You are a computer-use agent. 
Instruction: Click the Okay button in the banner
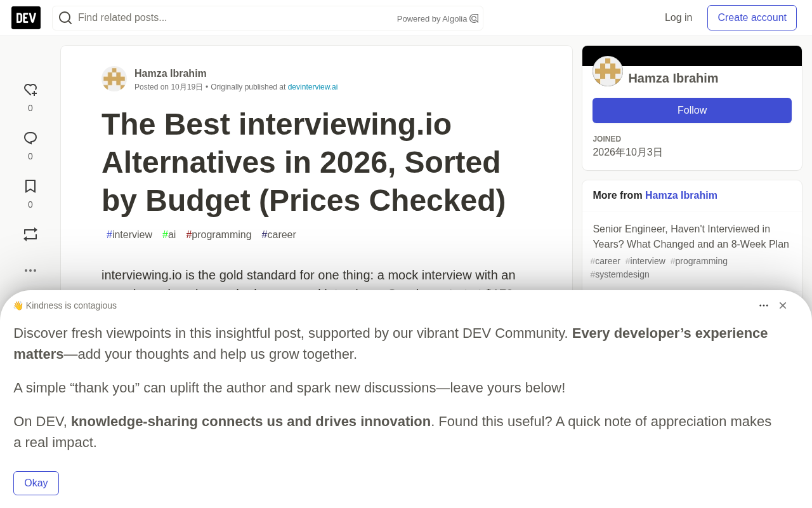pyautogui.click(x=36, y=483)
